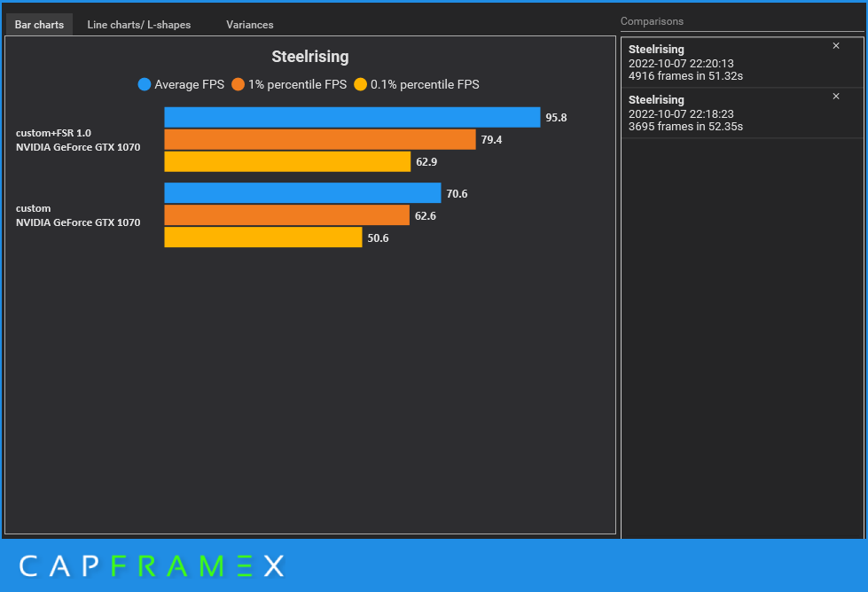Click the 1% percentile FPS legend label

[297, 85]
